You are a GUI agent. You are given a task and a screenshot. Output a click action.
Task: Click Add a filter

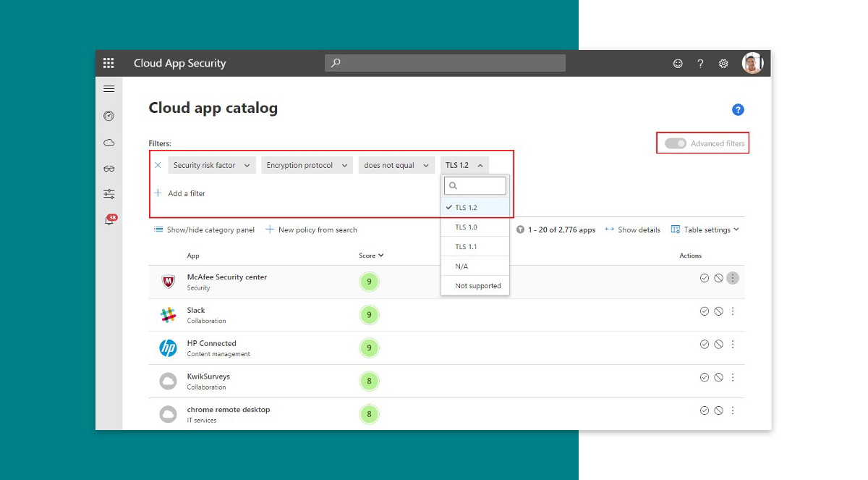[180, 193]
